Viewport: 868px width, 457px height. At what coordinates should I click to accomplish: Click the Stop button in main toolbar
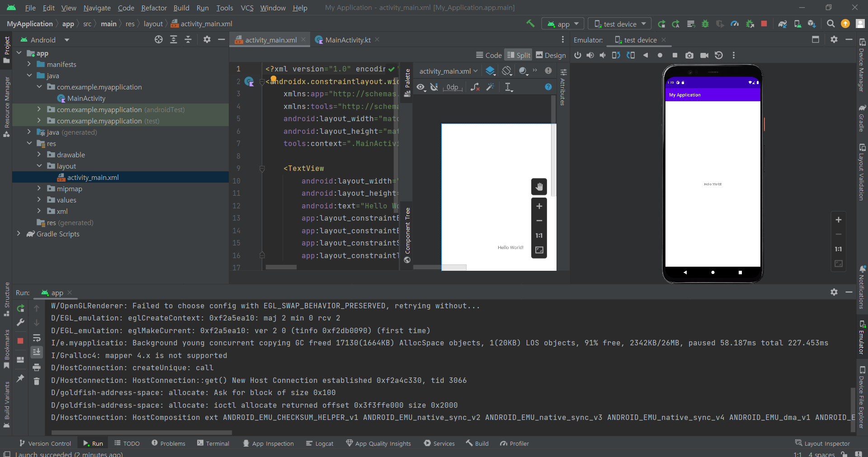764,24
